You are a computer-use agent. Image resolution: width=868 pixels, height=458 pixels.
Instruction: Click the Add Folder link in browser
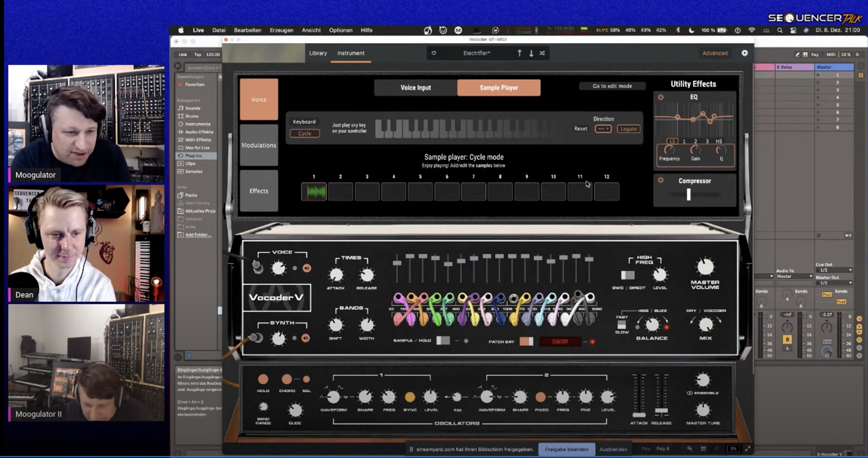(x=198, y=234)
